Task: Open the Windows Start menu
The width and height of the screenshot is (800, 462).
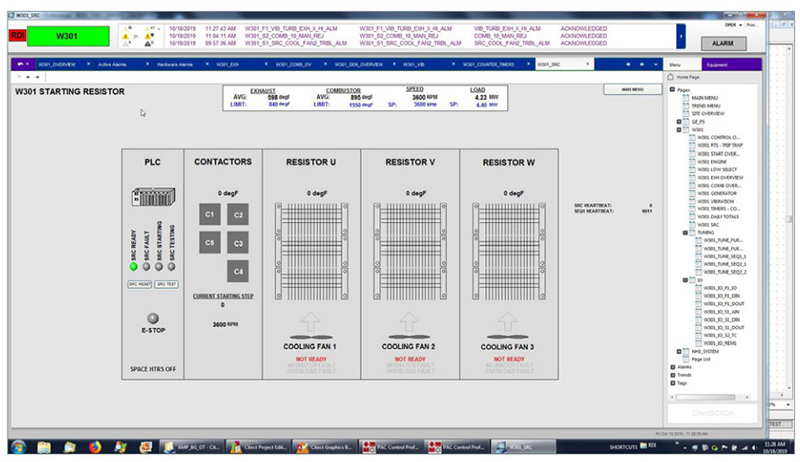Action: [18, 447]
